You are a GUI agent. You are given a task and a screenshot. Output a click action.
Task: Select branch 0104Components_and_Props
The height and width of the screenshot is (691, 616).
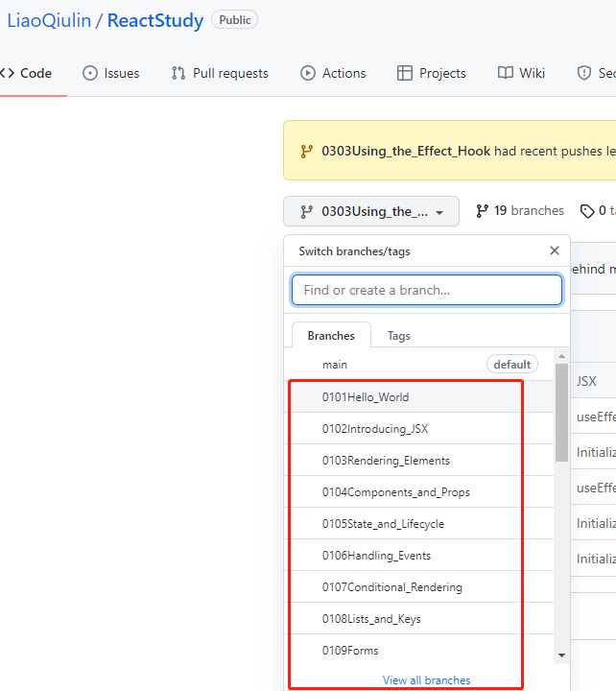tap(418, 491)
